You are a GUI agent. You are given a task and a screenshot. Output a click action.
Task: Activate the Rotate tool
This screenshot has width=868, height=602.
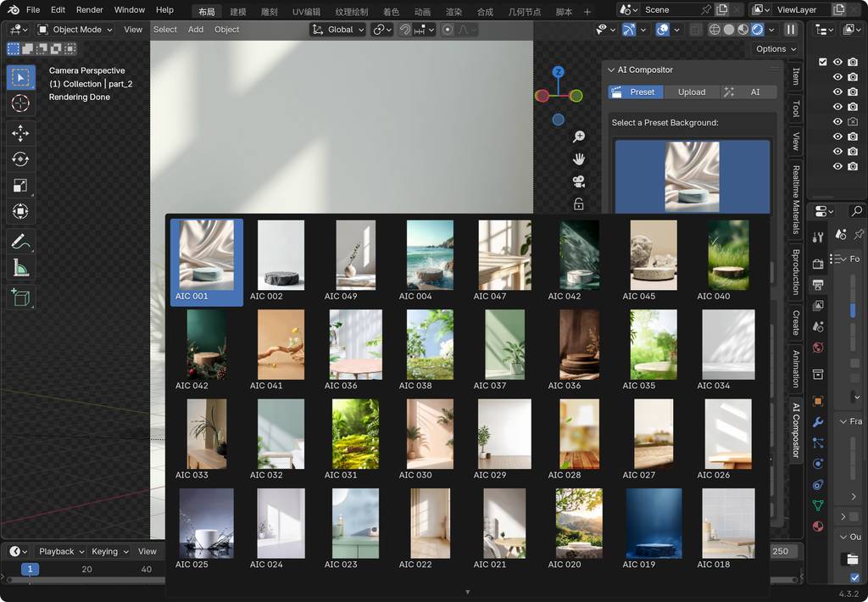coord(21,159)
